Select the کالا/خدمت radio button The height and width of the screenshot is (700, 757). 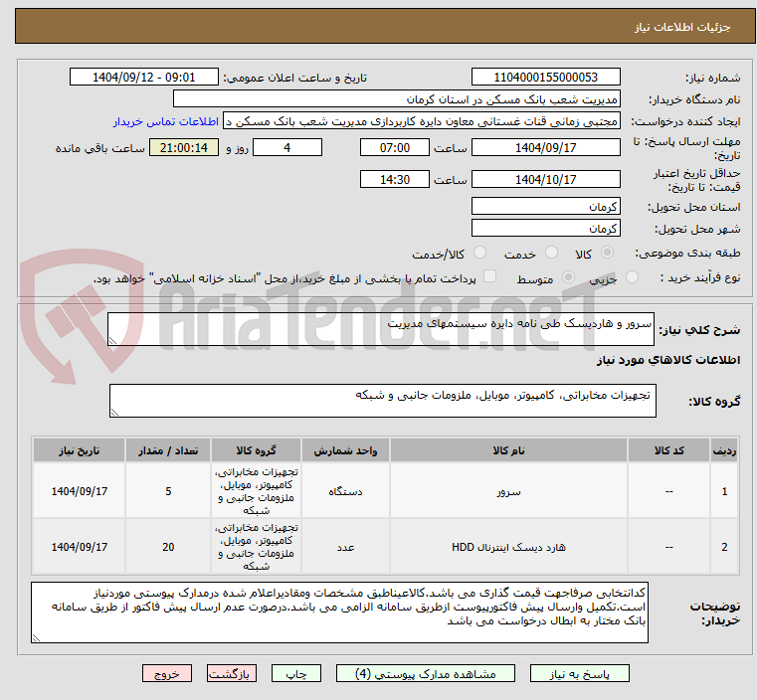tap(479, 253)
